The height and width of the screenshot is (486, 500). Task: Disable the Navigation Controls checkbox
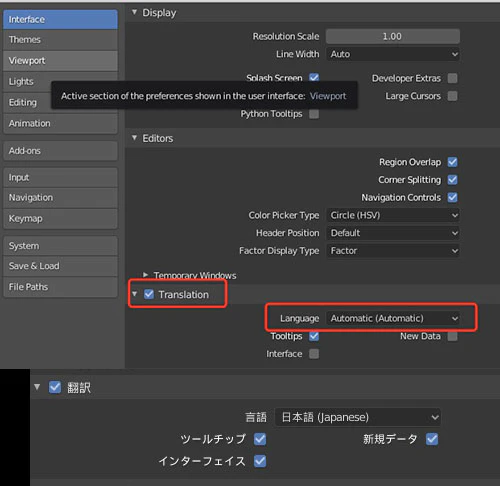(x=452, y=197)
